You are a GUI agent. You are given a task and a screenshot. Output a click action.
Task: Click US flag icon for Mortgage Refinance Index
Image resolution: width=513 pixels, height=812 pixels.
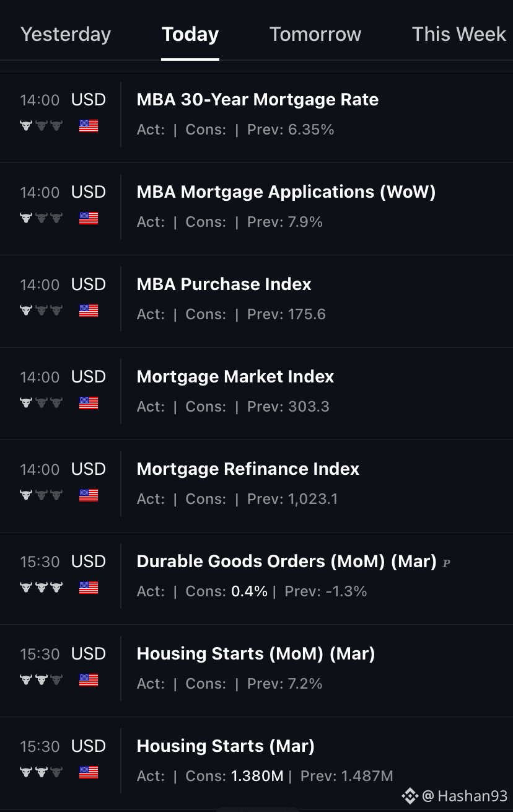89,495
